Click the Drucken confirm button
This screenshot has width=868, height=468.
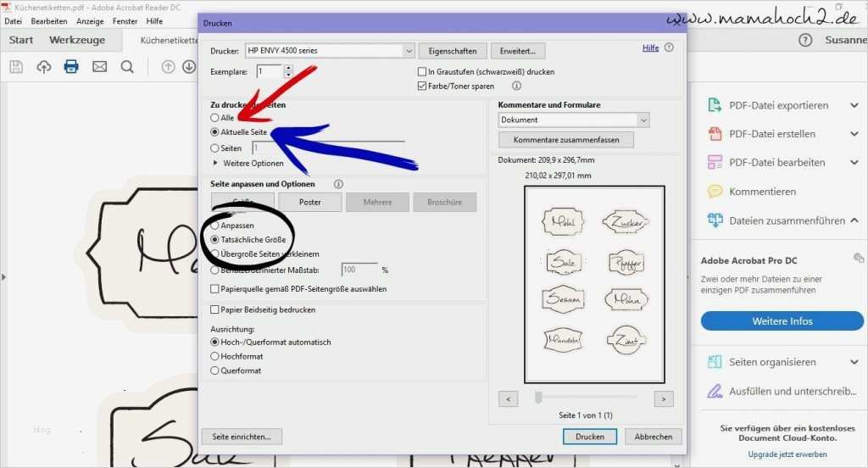590,437
